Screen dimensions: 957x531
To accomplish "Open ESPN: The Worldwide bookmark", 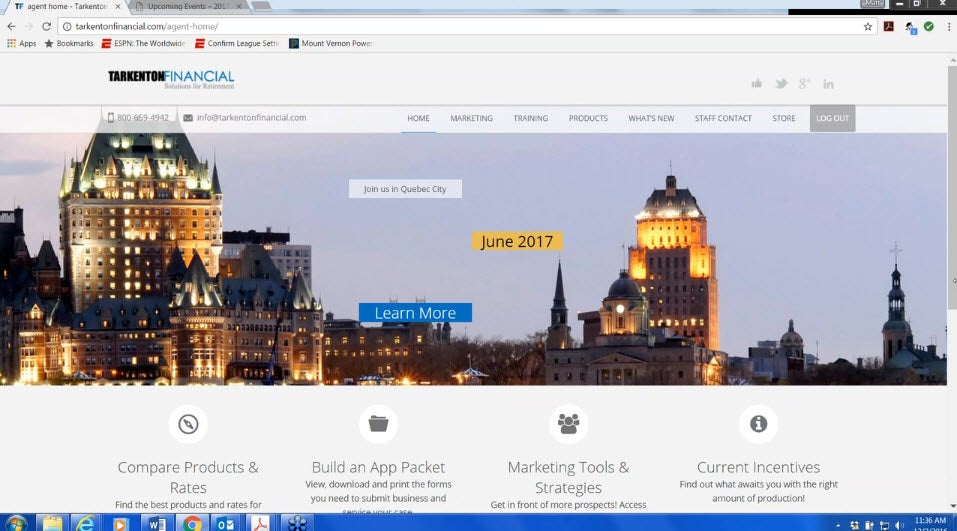I will coord(143,43).
